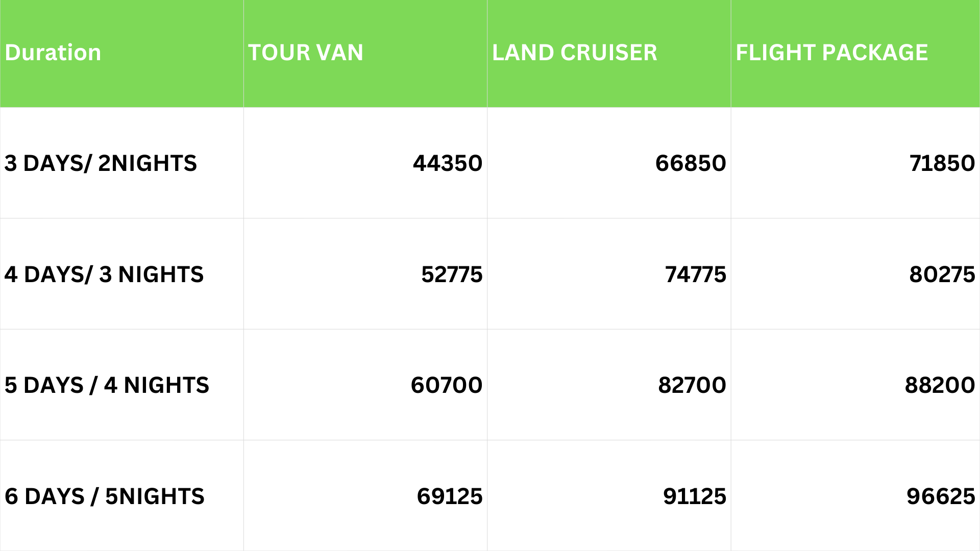
Task: Select the tour van price 69125
Action: click(x=449, y=496)
